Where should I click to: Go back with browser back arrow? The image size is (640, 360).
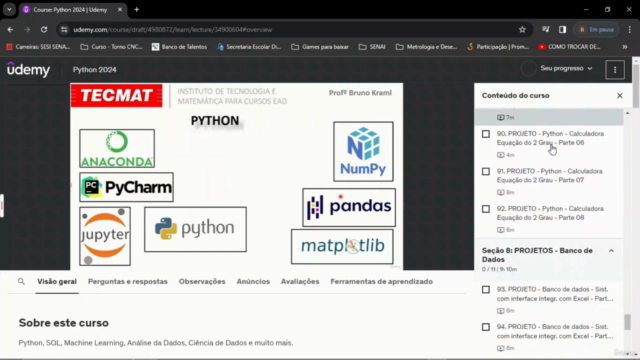pos(10,29)
